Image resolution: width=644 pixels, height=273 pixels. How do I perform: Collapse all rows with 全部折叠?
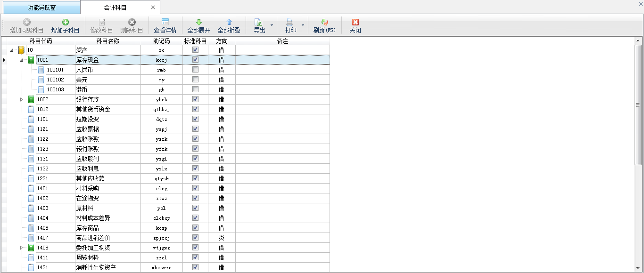229,23
